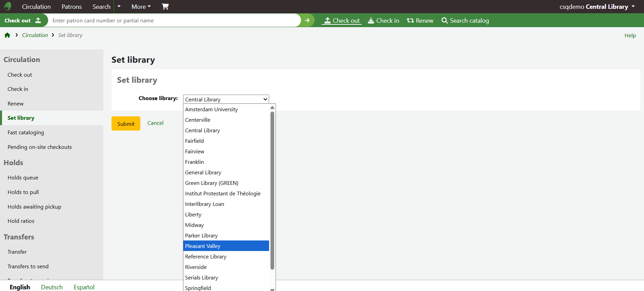The image size is (644, 291).
Task: Click the home breadcrumb icon
Action: pos(7,35)
